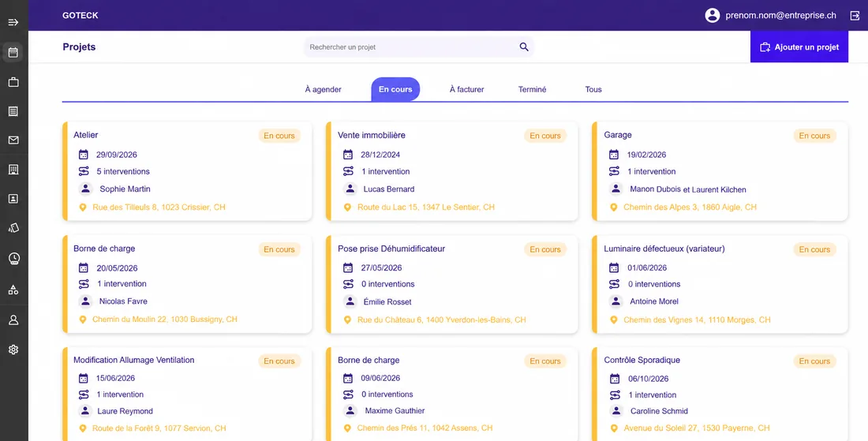Click the location pin before Rue du Château 6
Image resolution: width=868 pixels, height=441 pixels.
coord(347,320)
